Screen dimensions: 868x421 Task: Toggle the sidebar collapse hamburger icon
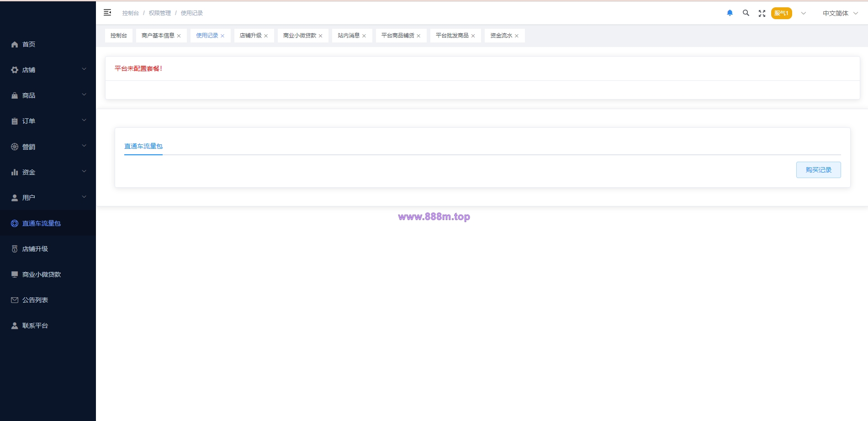(x=107, y=13)
